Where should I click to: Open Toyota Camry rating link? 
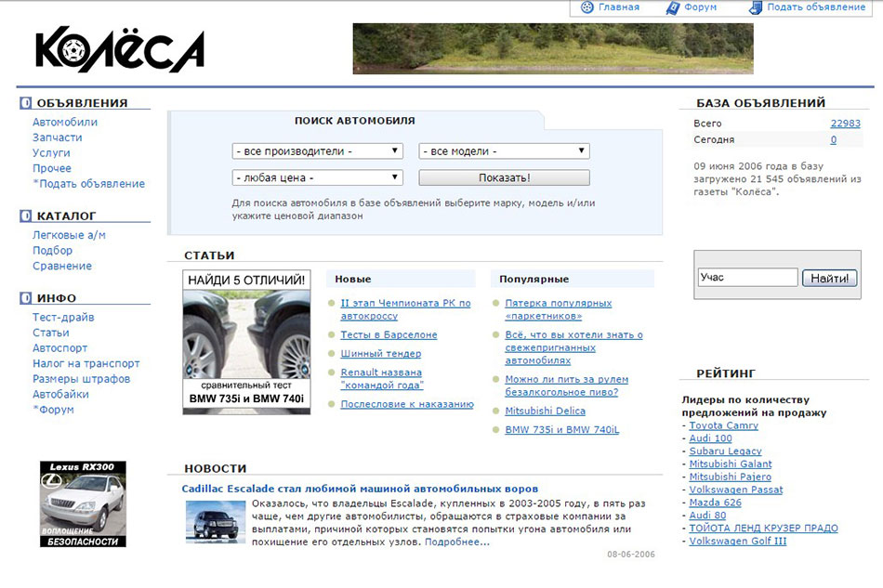click(x=724, y=426)
